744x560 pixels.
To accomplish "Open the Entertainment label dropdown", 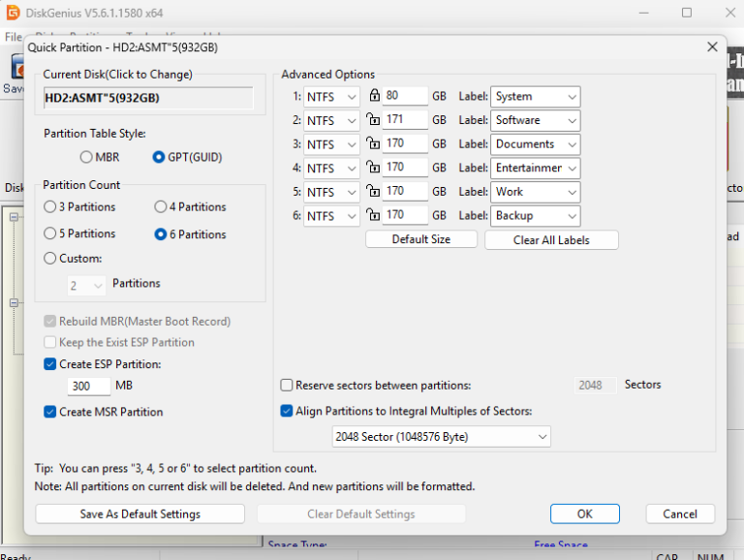I will [535, 168].
